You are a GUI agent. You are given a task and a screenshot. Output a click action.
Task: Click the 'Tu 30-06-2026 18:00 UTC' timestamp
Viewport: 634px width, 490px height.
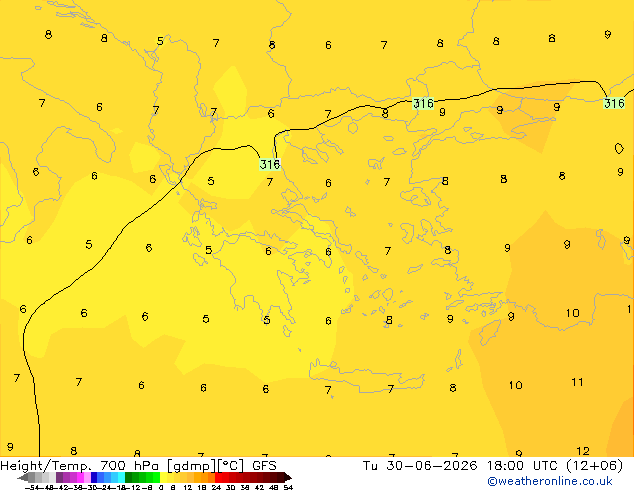pyautogui.click(x=461, y=466)
